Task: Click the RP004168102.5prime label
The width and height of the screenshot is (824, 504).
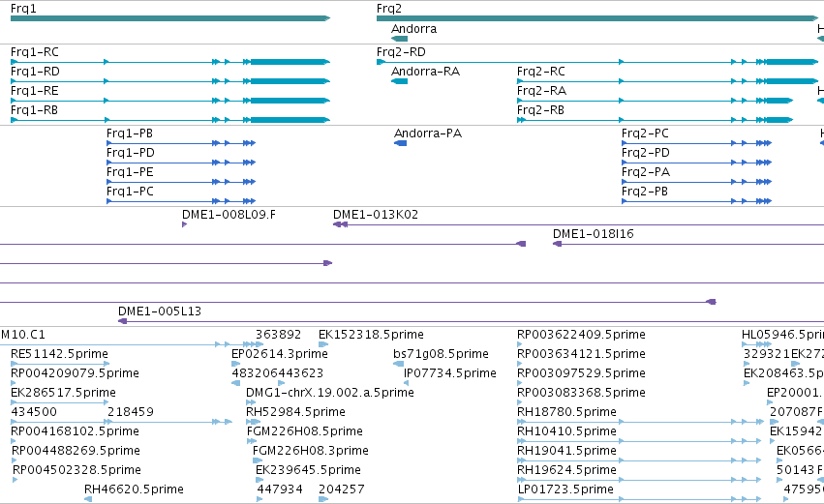Action: click(x=76, y=431)
